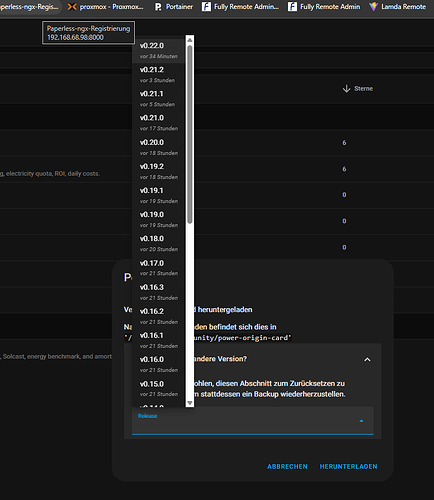Viewport: 434px width, 500px height.
Task: Pick release v0.16.2
Action: pyautogui.click(x=159, y=316)
